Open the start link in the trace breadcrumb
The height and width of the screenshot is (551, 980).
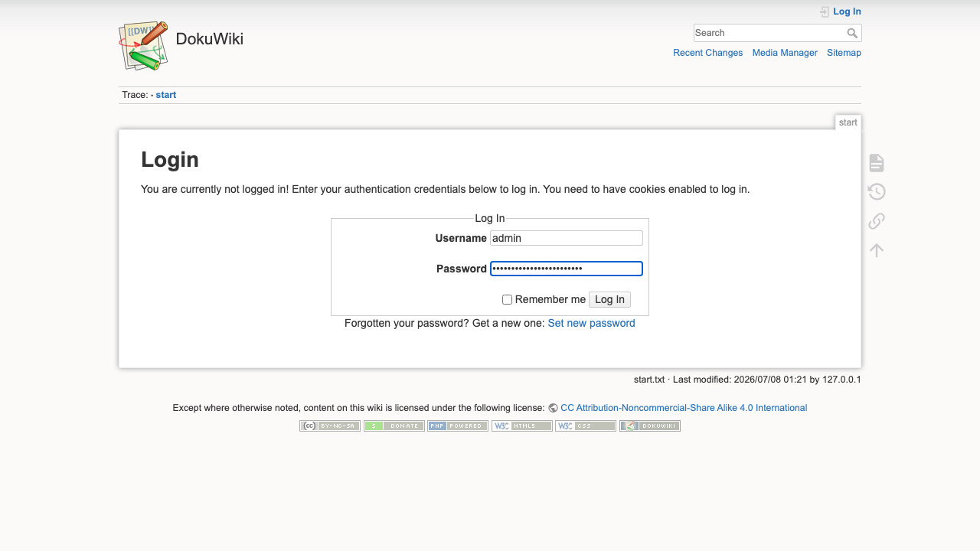tap(166, 95)
